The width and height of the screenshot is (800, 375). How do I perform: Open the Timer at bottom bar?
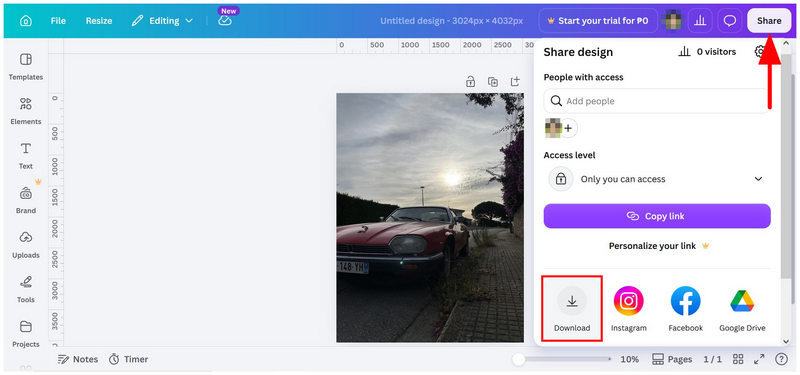pyautogui.click(x=129, y=359)
